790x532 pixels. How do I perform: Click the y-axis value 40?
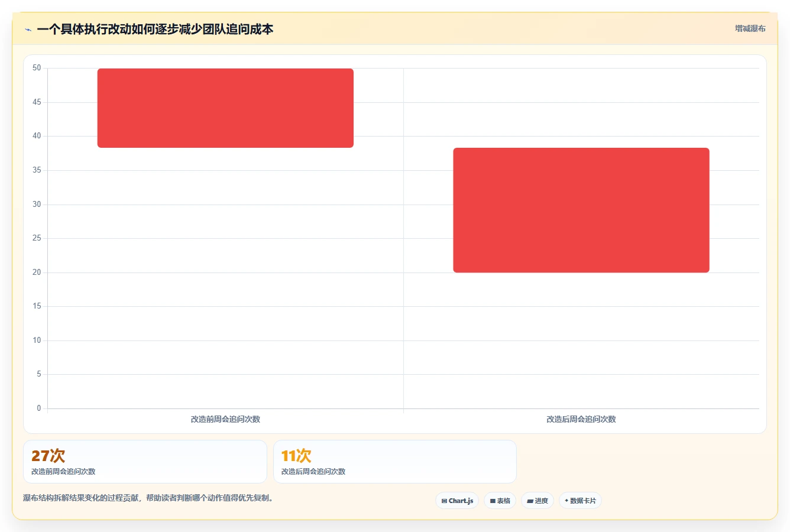point(37,136)
